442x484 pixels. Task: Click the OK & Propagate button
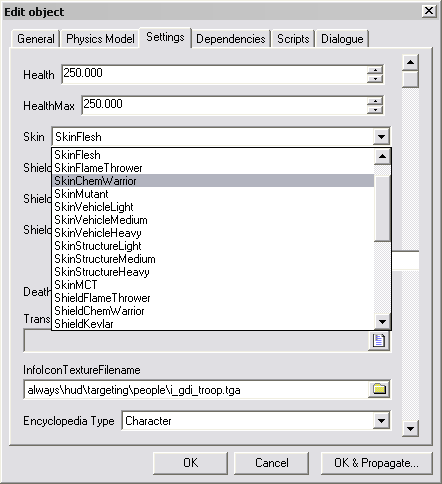[x=376, y=463]
